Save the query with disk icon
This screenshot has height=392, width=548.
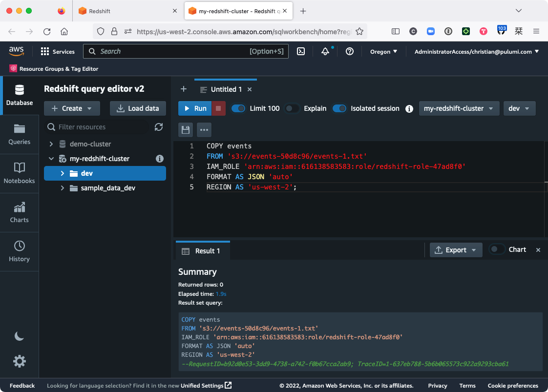(x=186, y=130)
